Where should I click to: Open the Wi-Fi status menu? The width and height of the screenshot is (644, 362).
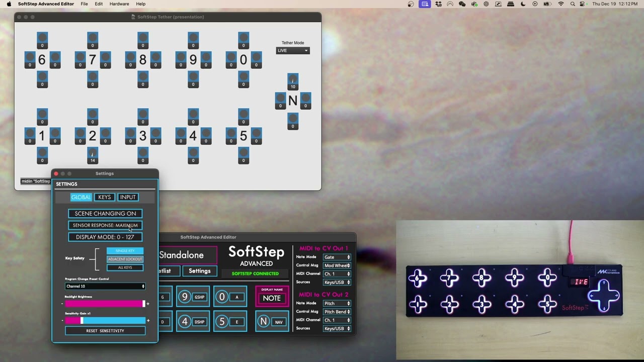pos(561,4)
